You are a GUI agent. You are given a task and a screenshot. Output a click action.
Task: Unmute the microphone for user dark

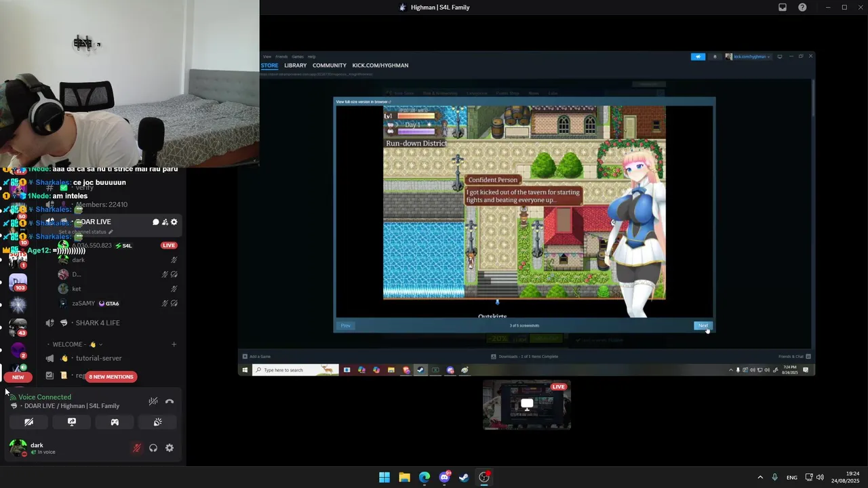(x=136, y=448)
